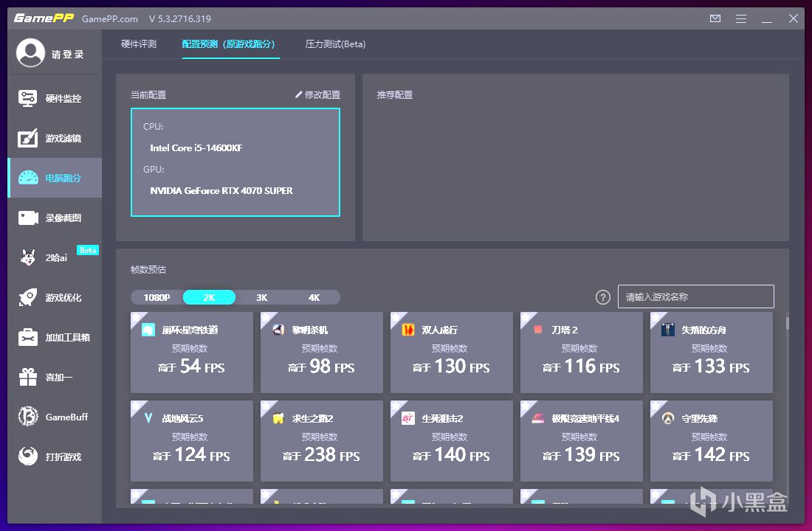Click 求生之路2 game icon
Viewport: 812px width, 531px height.
coord(278,418)
